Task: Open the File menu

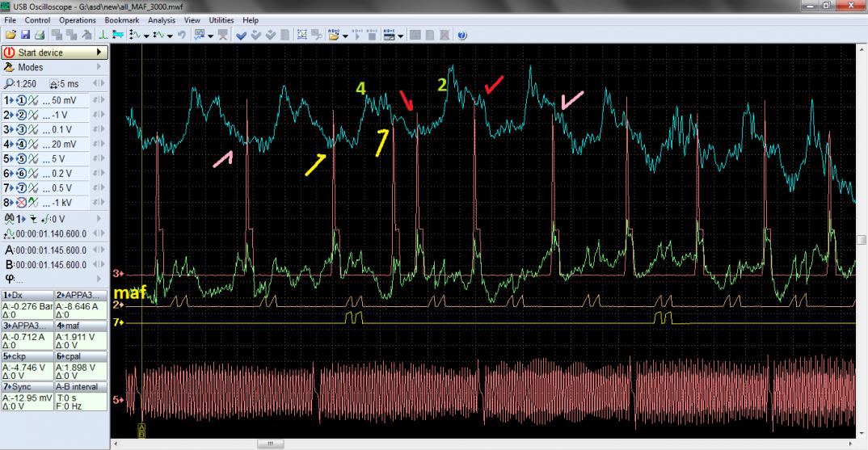Action: point(10,20)
